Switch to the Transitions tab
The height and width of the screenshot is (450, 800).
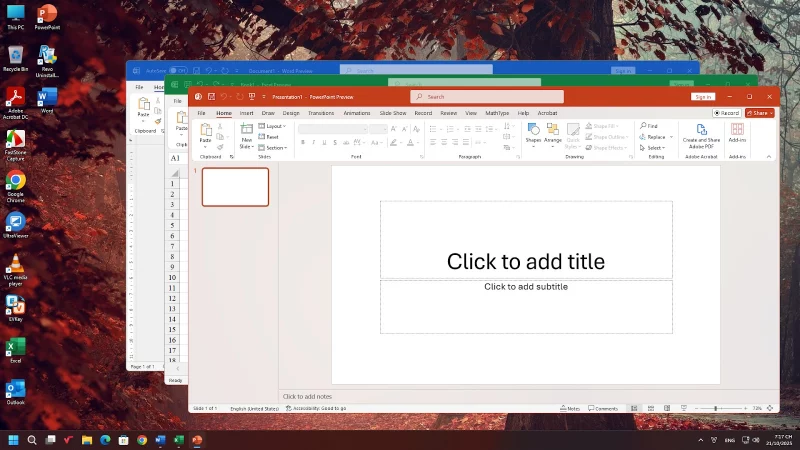coord(321,113)
